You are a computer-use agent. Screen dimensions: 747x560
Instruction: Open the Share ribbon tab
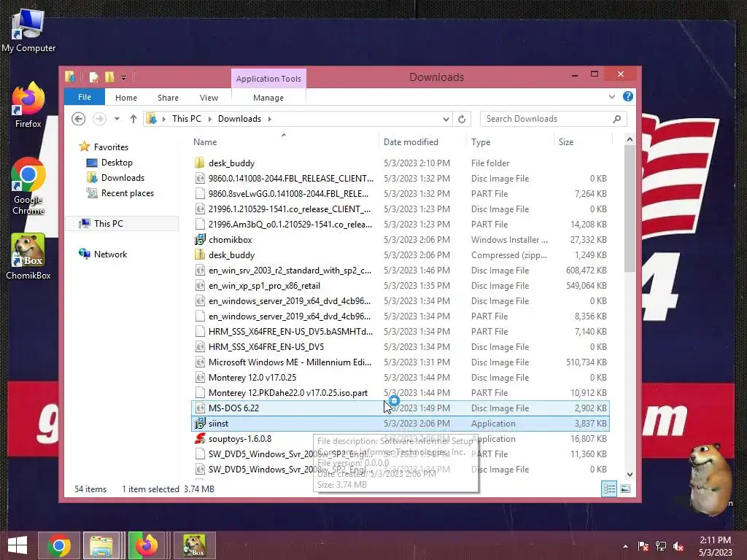click(168, 98)
